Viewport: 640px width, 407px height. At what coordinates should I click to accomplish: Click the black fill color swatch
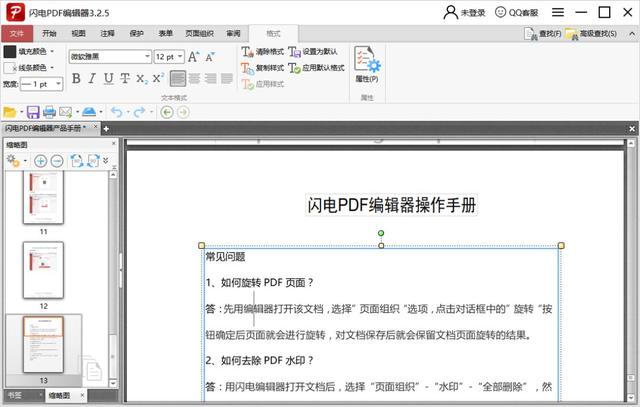(10, 51)
